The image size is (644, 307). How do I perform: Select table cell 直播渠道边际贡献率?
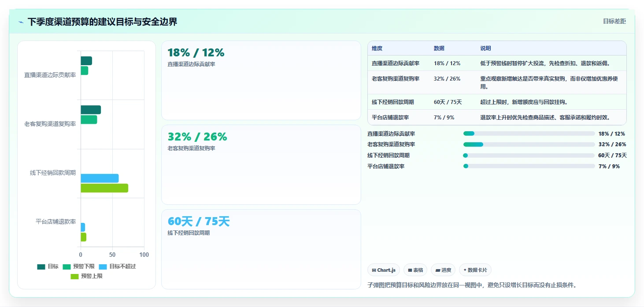click(x=396, y=63)
